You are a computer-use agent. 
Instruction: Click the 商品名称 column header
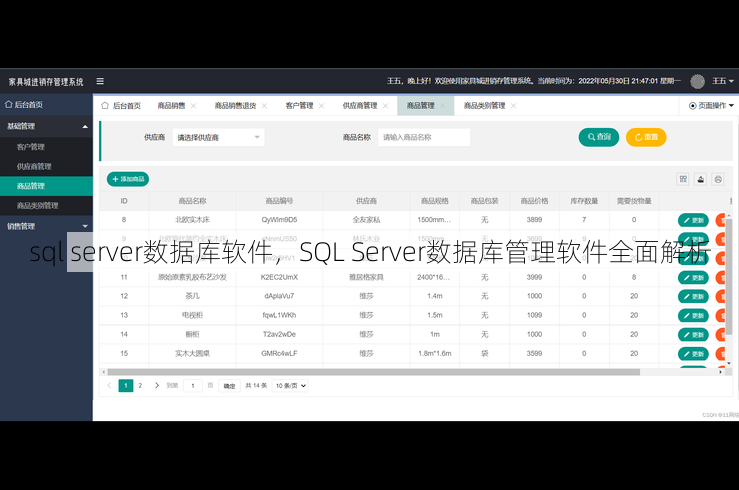[192, 201]
